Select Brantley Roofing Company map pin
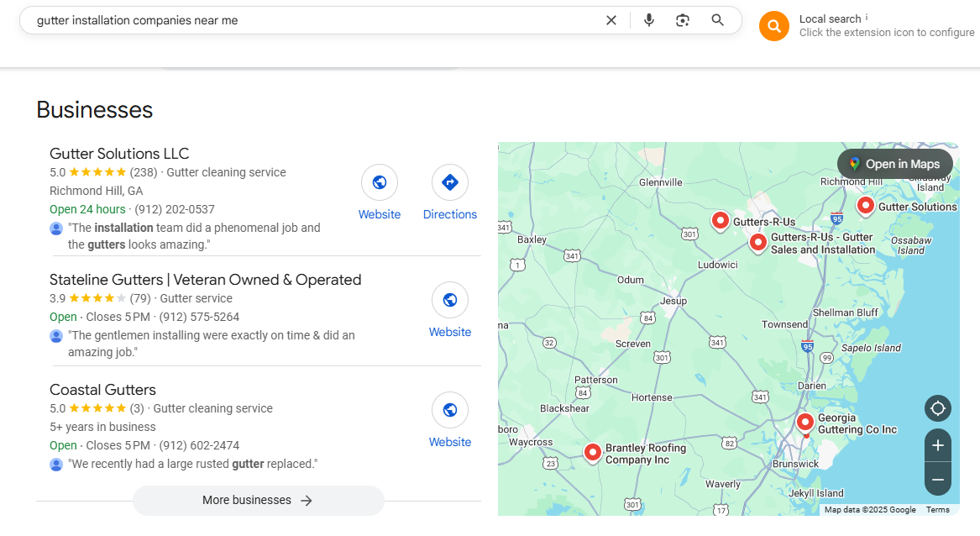 (x=592, y=452)
